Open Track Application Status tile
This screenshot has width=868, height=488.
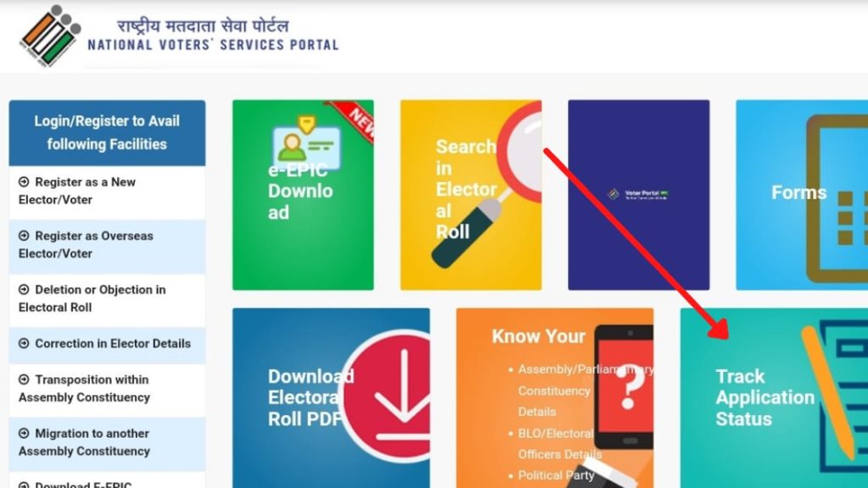(774, 398)
